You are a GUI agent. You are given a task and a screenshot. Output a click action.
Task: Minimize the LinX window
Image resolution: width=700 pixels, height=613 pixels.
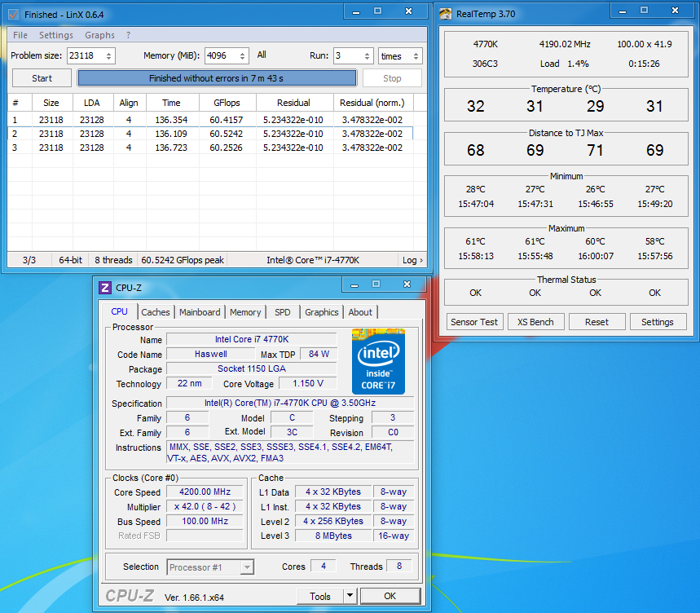click(x=356, y=12)
